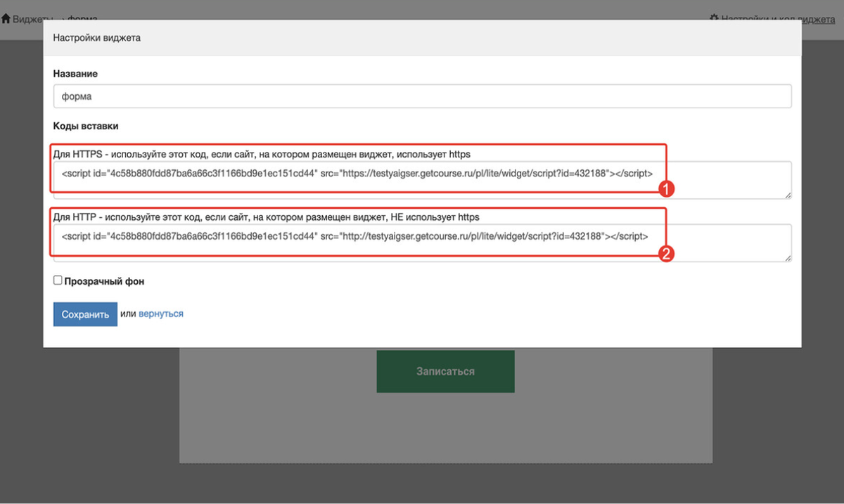Click the resize handle of HTTPS code box
The height and width of the screenshot is (504, 844).
pos(788,195)
